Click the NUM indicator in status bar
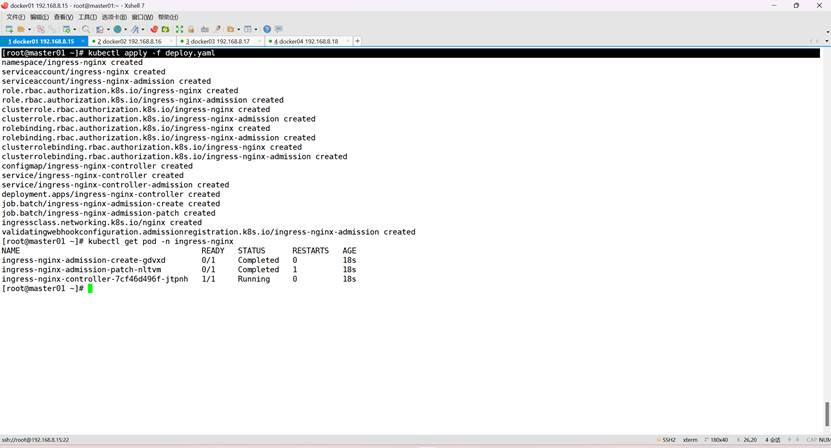The image size is (831, 448). [x=824, y=440]
